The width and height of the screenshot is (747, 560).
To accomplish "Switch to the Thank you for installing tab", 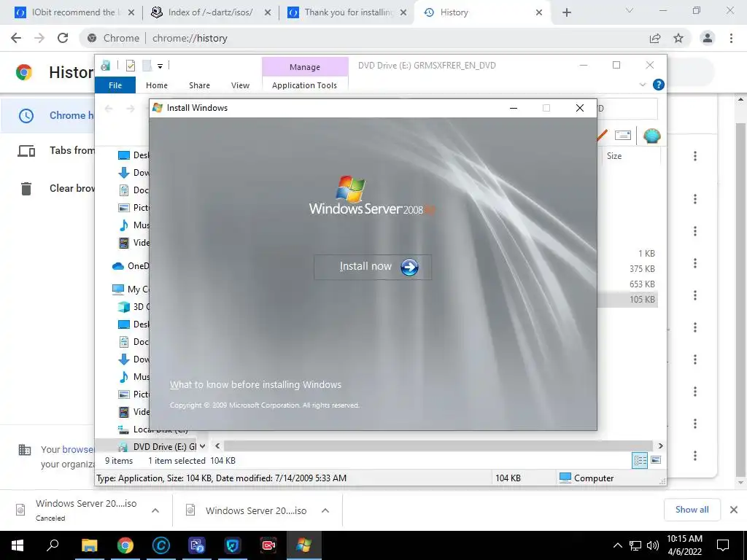I will (348, 12).
